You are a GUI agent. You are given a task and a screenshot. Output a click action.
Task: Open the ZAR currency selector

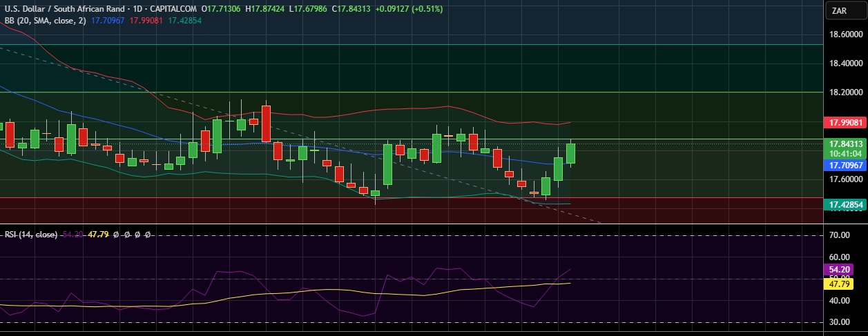[x=840, y=11]
